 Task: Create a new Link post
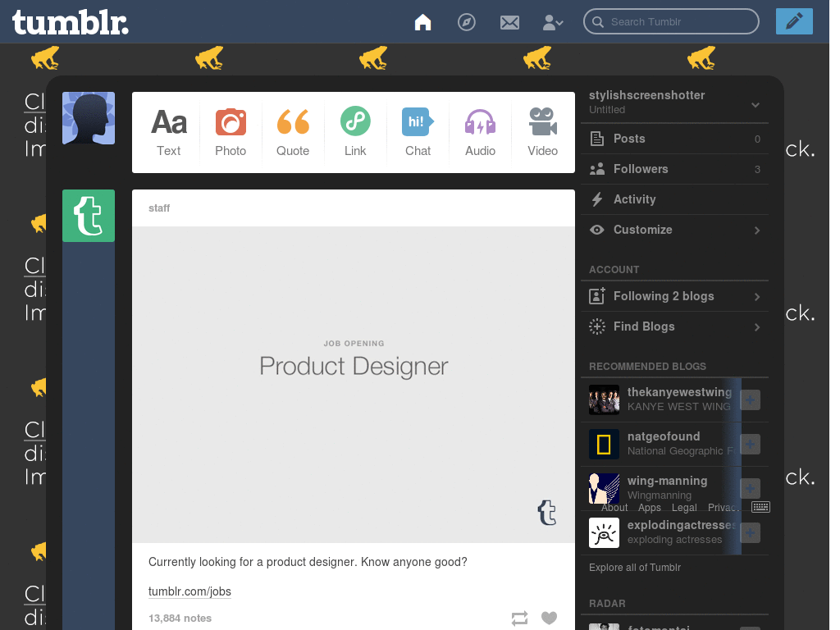355,132
